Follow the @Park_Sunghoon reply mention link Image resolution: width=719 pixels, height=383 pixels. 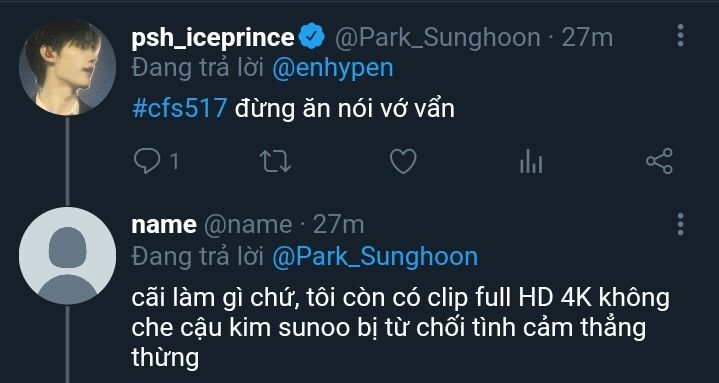pos(375,257)
